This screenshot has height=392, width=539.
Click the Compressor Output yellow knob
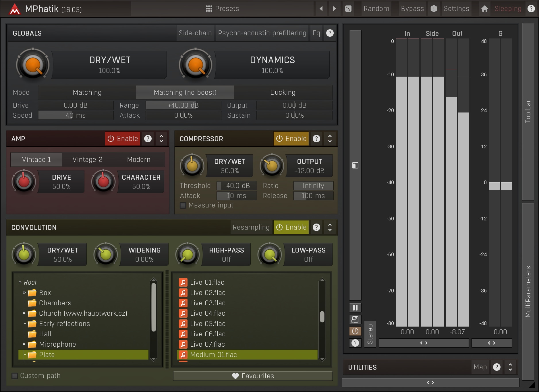pyautogui.click(x=272, y=166)
